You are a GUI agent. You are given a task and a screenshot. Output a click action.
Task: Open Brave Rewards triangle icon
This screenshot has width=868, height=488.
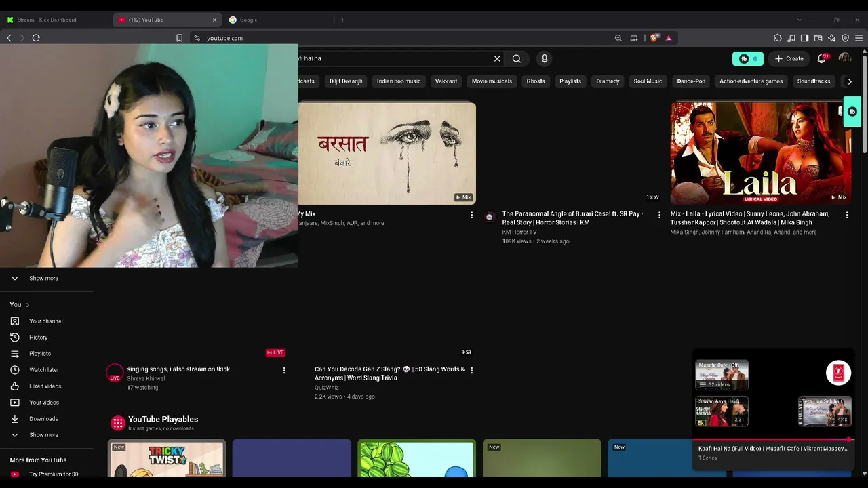(x=669, y=38)
